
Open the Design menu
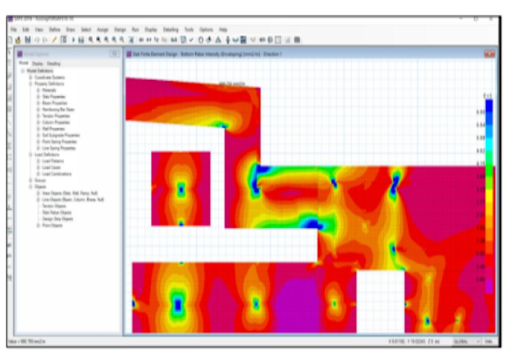pyautogui.click(x=120, y=30)
